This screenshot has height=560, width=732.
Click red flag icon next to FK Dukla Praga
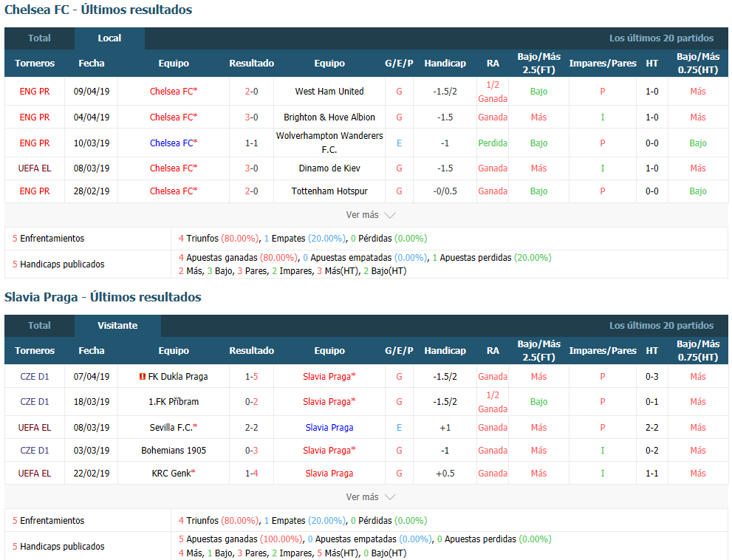coord(143,377)
